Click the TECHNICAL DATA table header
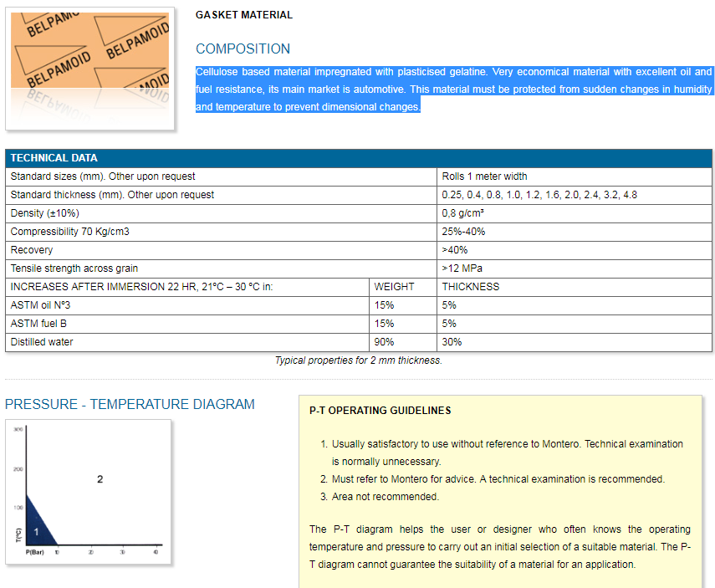Screen dimensions: 715x588 (x=54, y=158)
